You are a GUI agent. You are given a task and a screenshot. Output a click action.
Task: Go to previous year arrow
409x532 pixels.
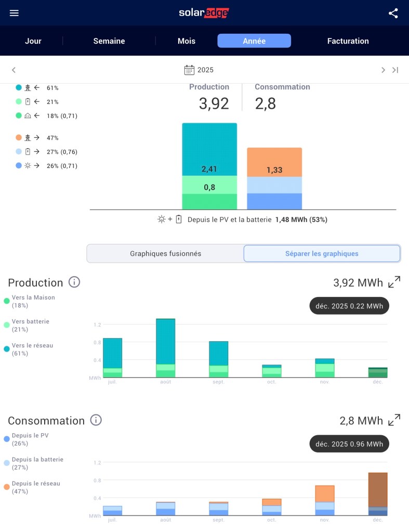14,70
